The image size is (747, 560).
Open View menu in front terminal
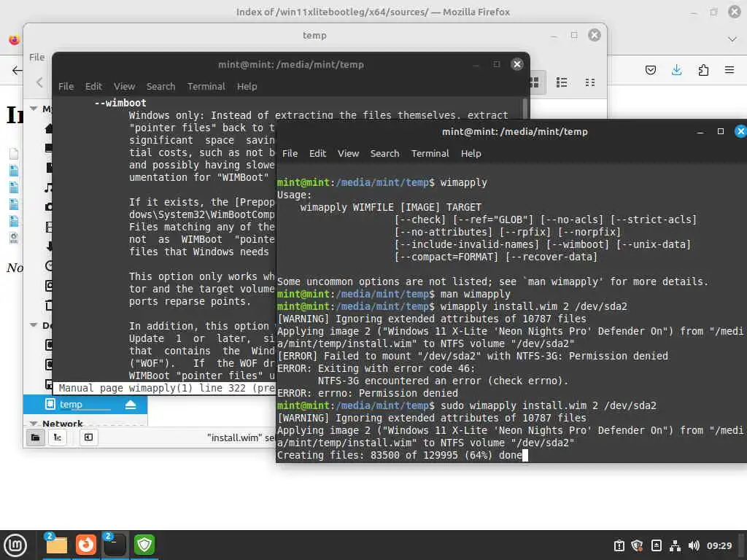point(348,153)
